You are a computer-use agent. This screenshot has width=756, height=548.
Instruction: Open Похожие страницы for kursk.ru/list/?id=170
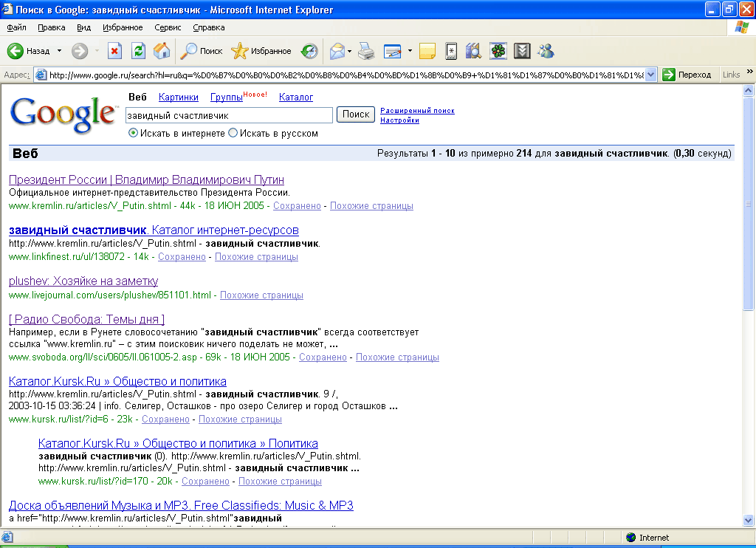coord(280,481)
